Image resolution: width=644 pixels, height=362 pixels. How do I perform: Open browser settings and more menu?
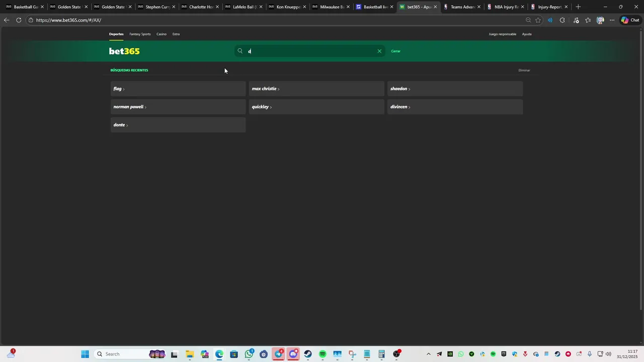point(612,20)
